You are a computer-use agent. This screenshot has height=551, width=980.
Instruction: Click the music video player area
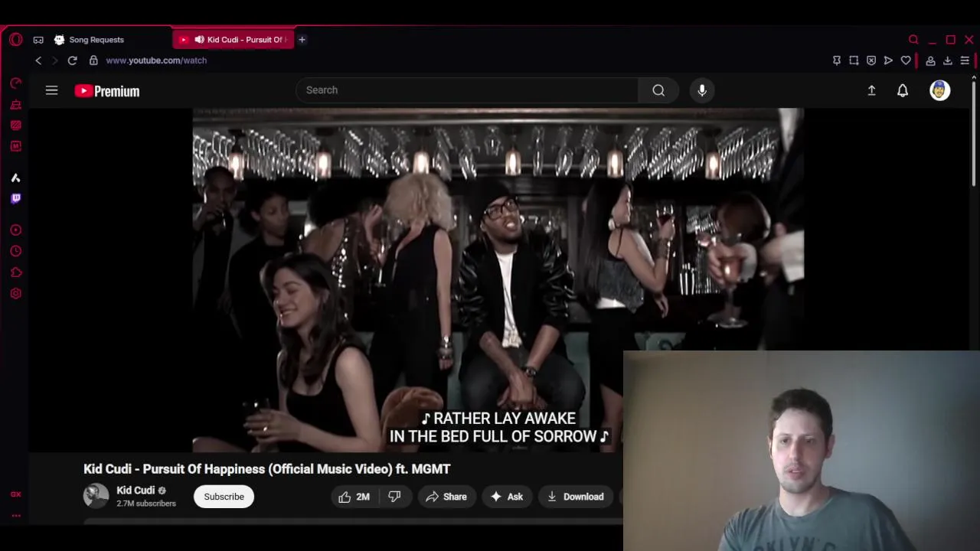pos(498,279)
